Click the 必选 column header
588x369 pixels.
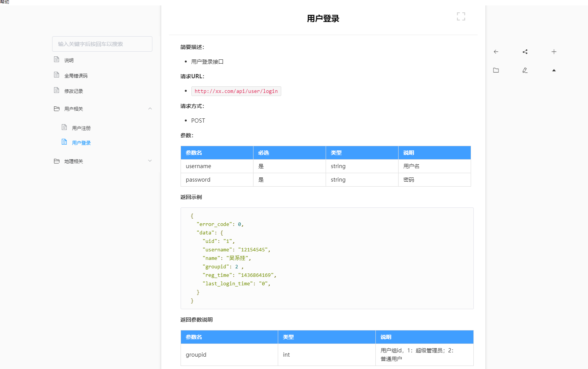pos(289,153)
